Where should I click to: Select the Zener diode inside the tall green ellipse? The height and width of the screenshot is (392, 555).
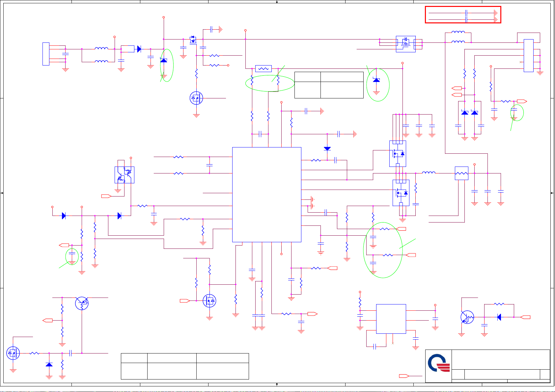pos(164,60)
